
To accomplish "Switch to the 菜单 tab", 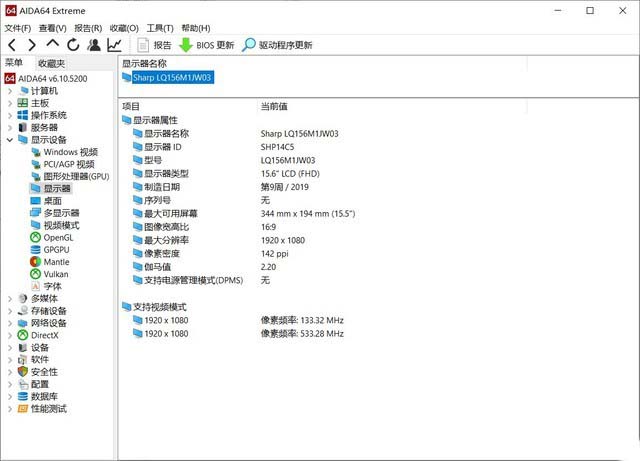I will click(x=14, y=62).
